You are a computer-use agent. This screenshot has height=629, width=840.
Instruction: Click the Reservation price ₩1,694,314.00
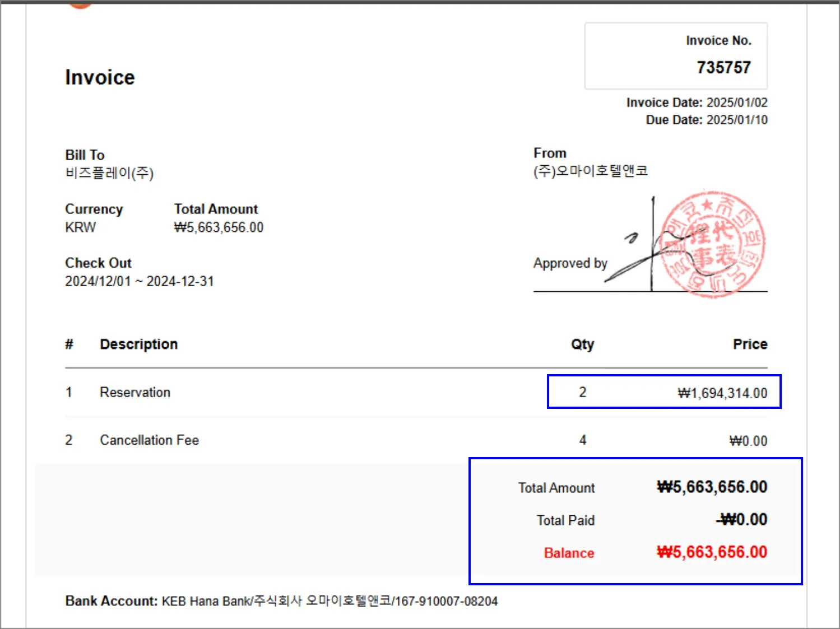click(722, 393)
